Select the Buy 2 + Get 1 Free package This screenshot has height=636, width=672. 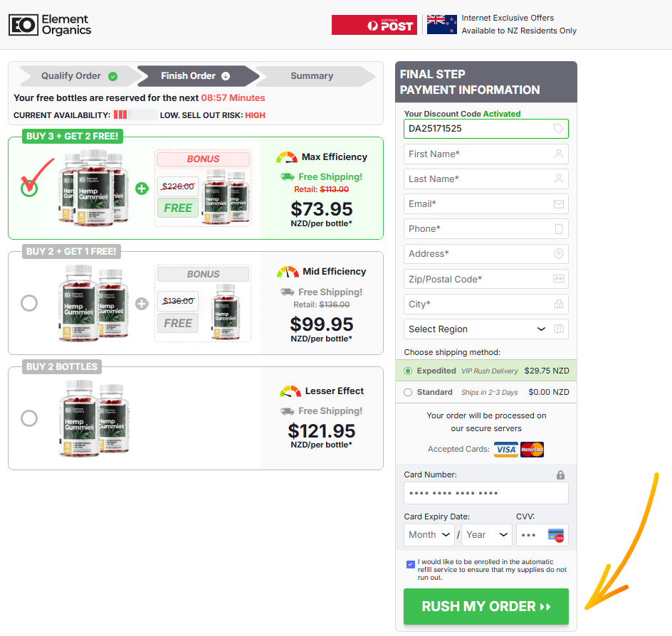point(29,303)
